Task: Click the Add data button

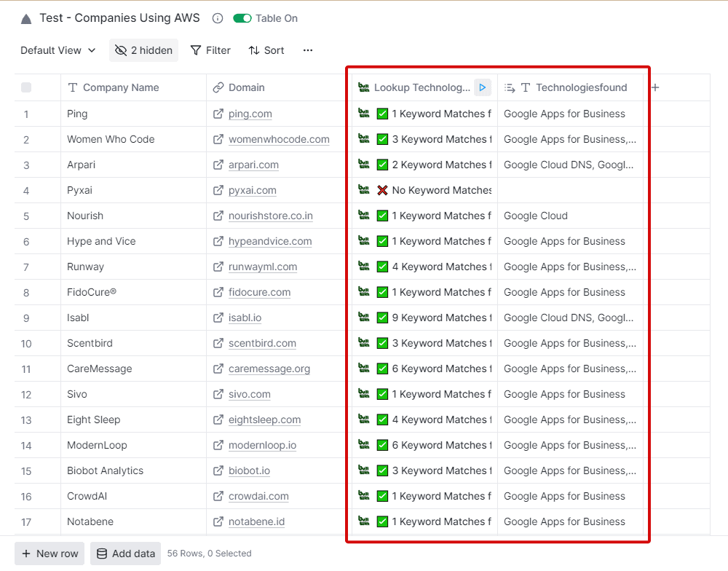Action: [125, 554]
